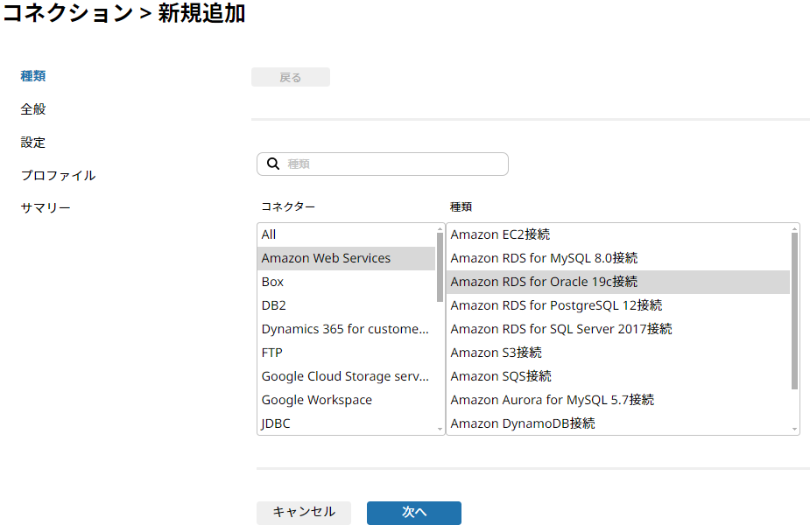Image resolution: width=810 pixels, height=532 pixels.
Task: Select JDBC connector
Action: (x=346, y=423)
